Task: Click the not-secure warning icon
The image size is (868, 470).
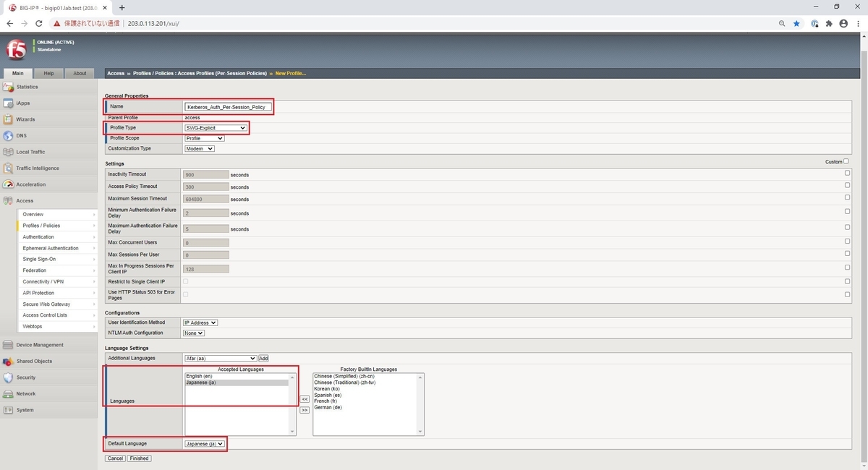Action: [57, 23]
